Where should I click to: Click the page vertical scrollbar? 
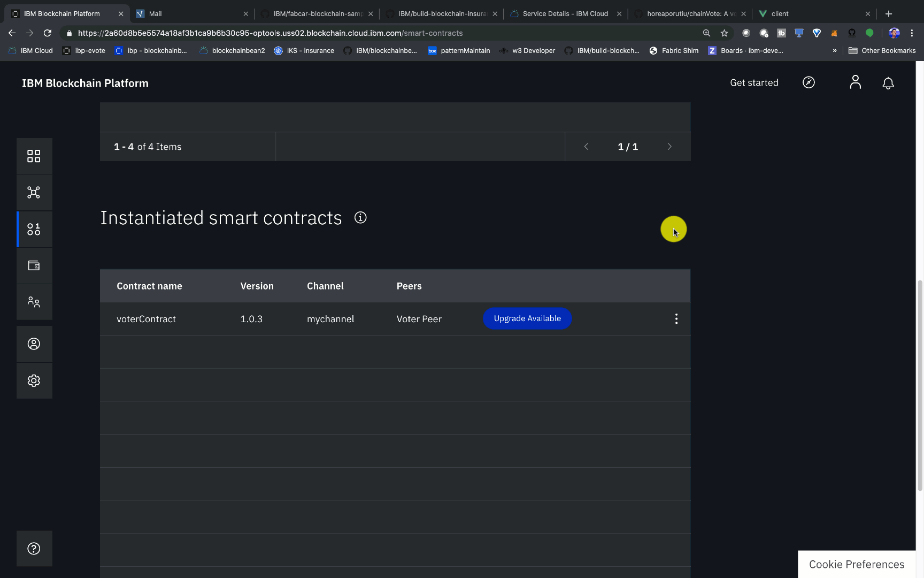tap(920, 385)
